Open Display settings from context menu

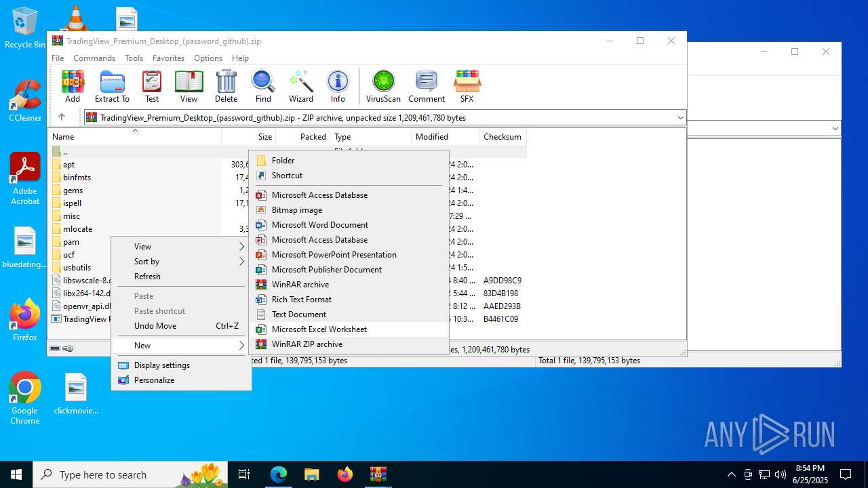[x=181, y=365]
